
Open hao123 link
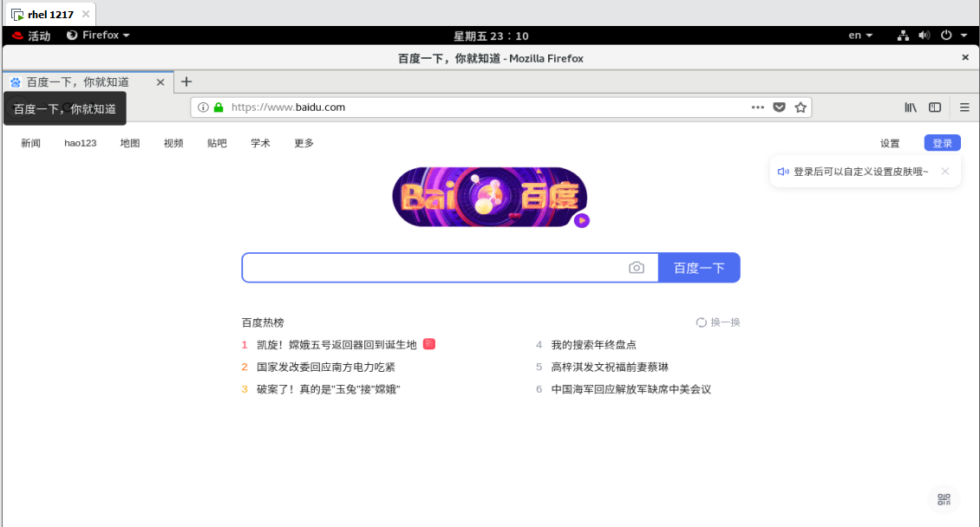coord(80,143)
